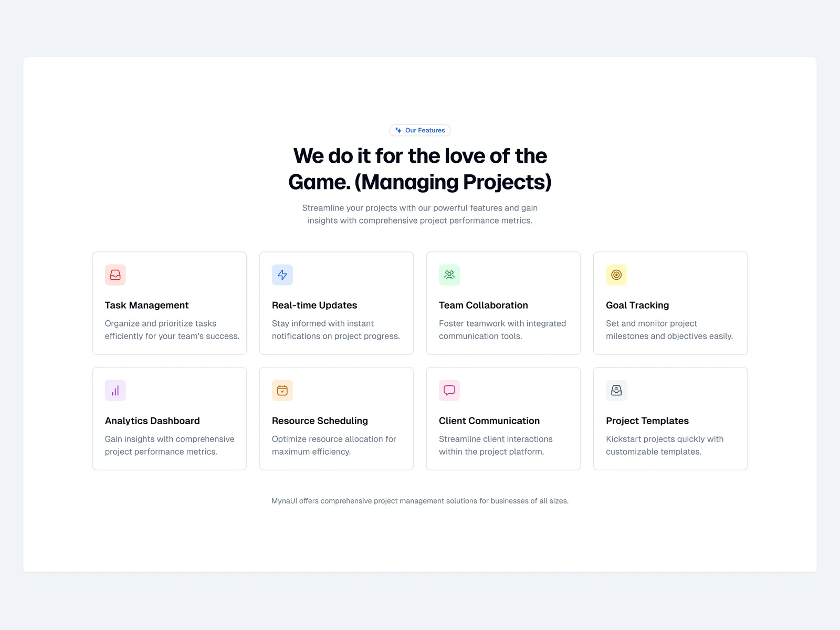This screenshot has width=840, height=630.
Task: Select the Analytics Dashboard card title
Action: tap(152, 421)
